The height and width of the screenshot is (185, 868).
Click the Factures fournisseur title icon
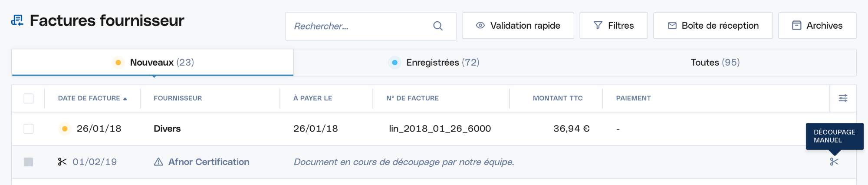[x=17, y=20]
